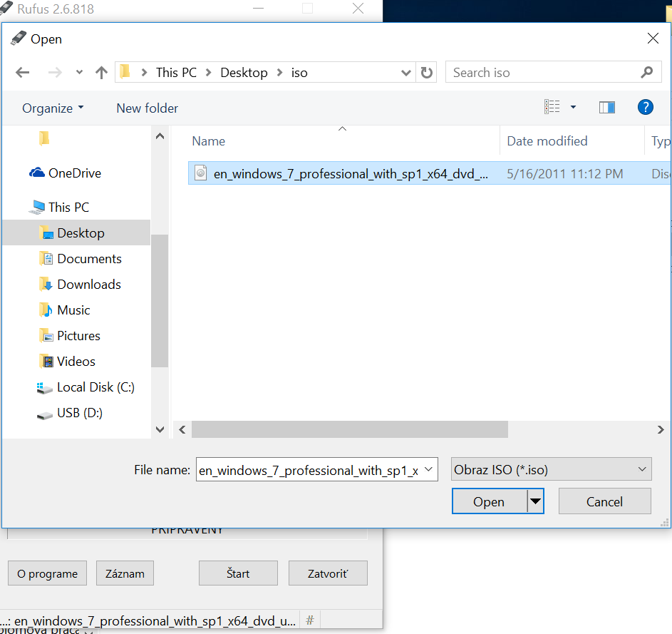Screen dimensions: 672x634
Task: Click the Pictures folder icon
Action: (46, 336)
